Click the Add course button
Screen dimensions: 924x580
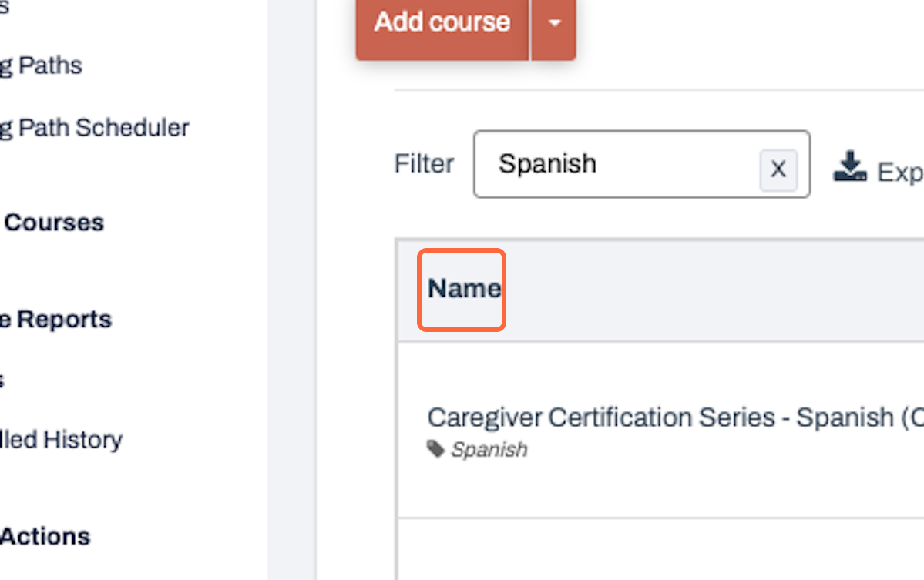pos(442,23)
